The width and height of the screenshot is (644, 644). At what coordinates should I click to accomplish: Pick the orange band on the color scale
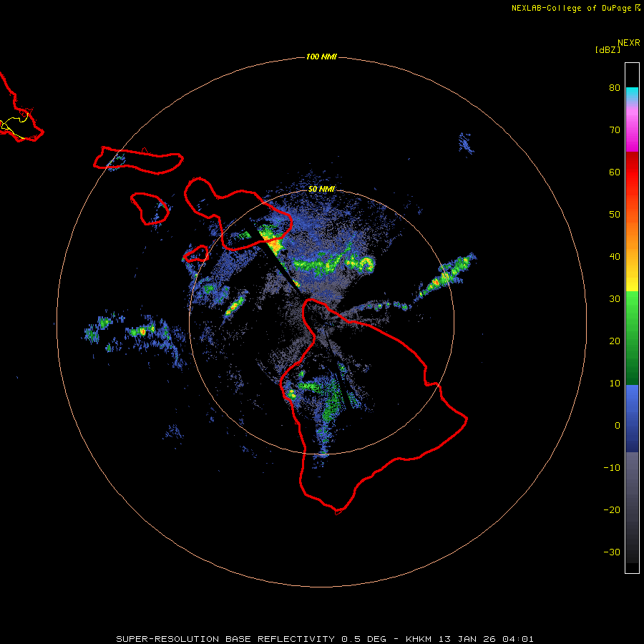point(632,243)
